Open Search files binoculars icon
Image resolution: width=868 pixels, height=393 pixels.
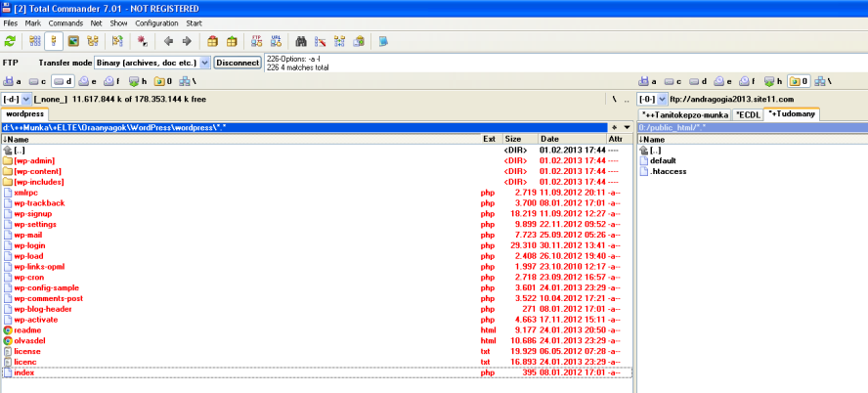(301, 41)
